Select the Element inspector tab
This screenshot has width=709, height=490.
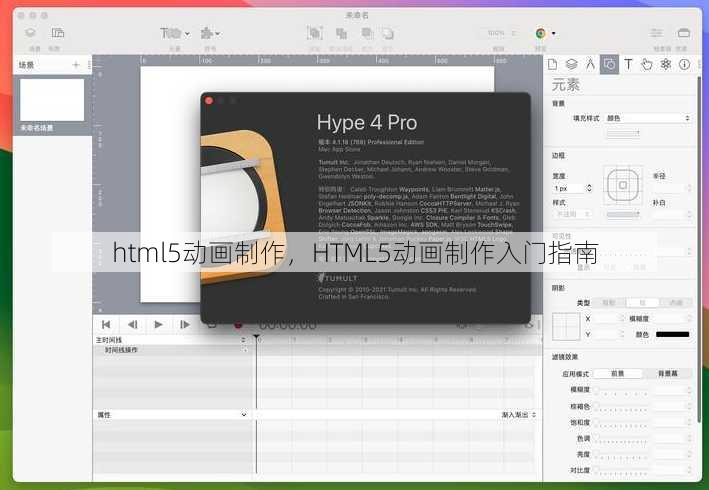point(609,64)
